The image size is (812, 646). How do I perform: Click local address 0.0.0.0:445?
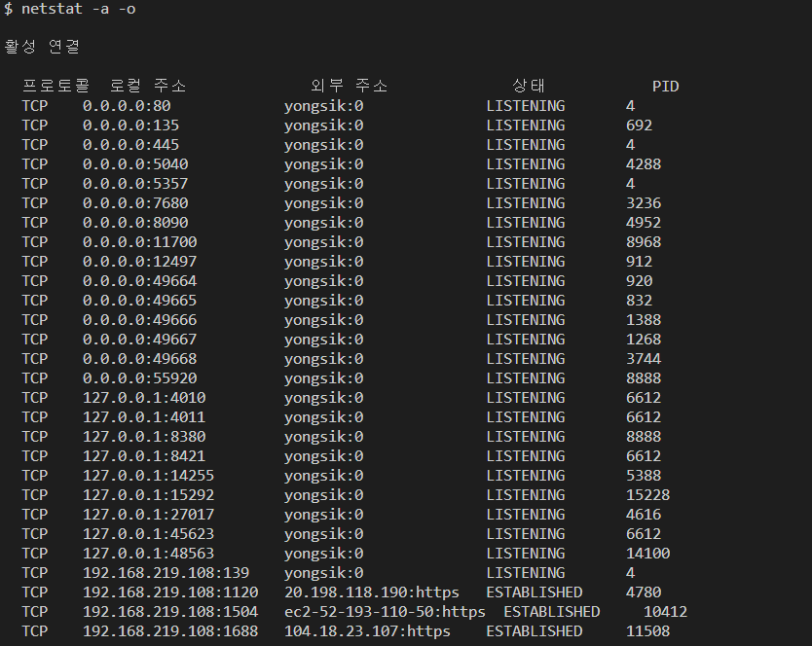(x=131, y=145)
